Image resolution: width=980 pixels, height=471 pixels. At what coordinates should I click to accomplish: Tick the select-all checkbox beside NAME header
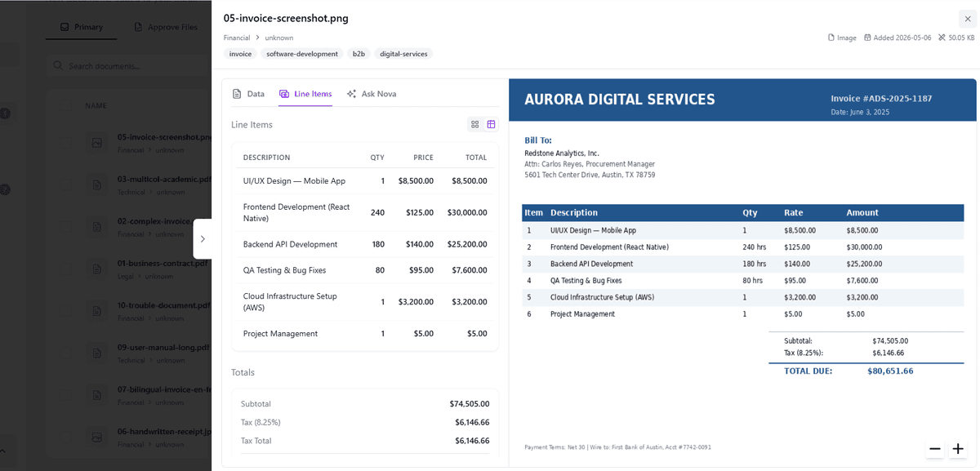pyautogui.click(x=65, y=105)
